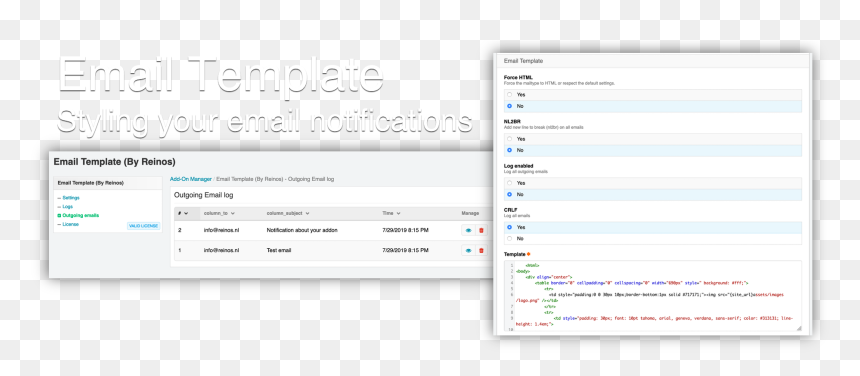Select No for NL2BR
Screen dimensions: 860x376
point(510,150)
